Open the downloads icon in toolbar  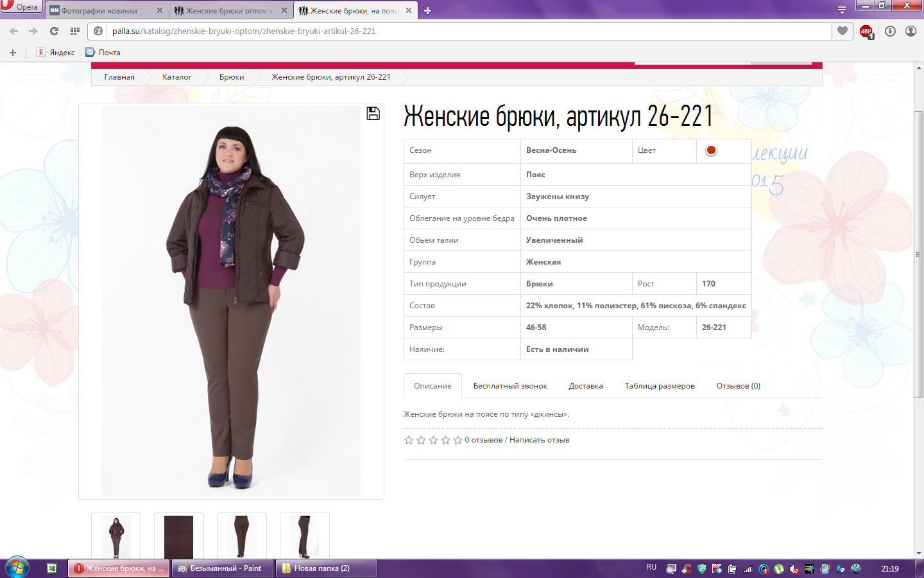(x=890, y=31)
